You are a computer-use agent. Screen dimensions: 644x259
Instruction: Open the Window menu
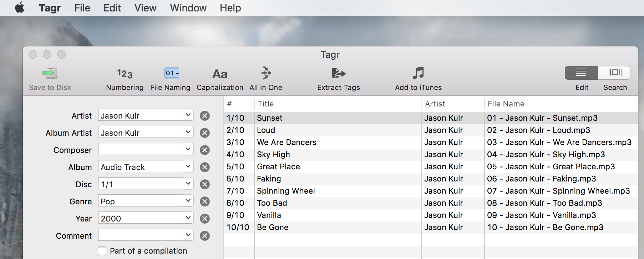(x=188, y=8)
